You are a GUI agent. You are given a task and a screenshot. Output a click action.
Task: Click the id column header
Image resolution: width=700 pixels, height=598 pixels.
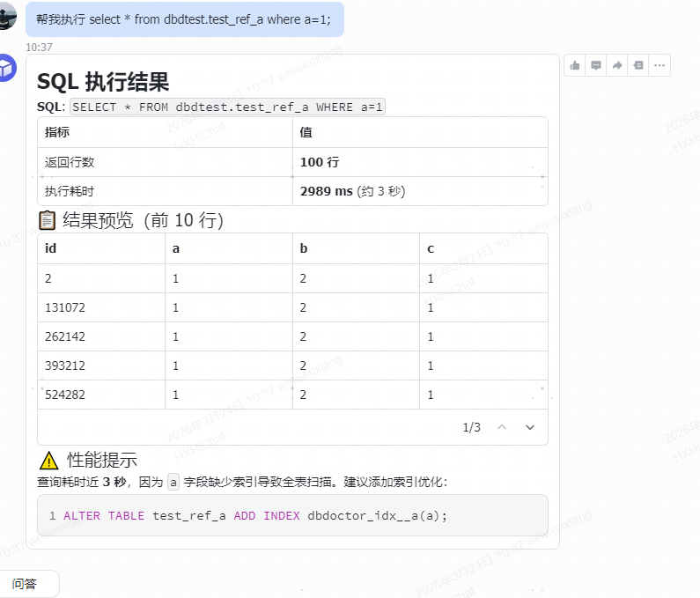pos(50,248)
